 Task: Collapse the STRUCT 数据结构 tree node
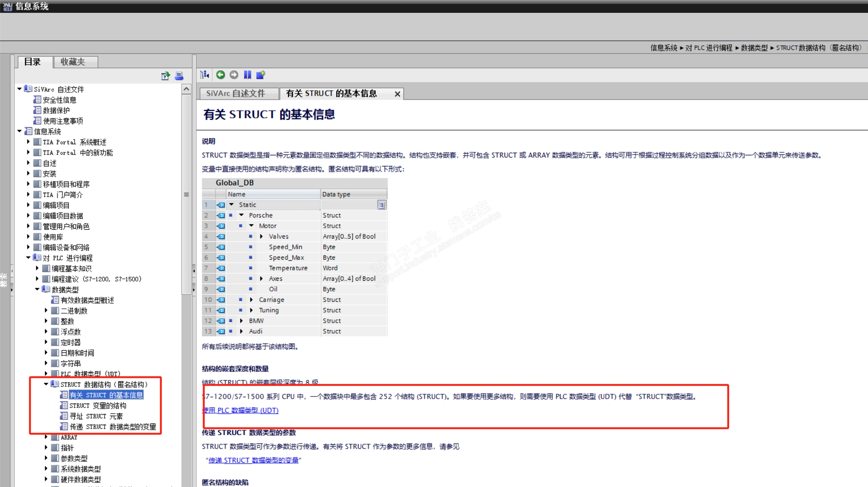pos(46,384)
